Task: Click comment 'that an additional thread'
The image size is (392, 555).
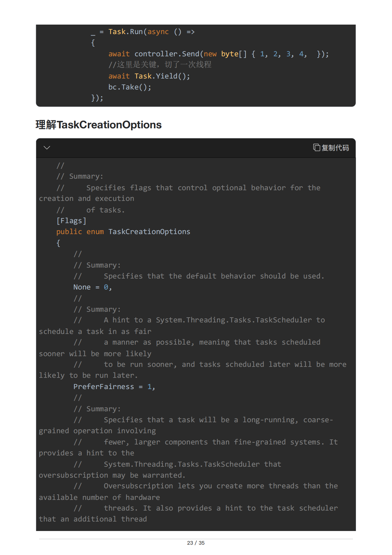Action: pos(93,519)
